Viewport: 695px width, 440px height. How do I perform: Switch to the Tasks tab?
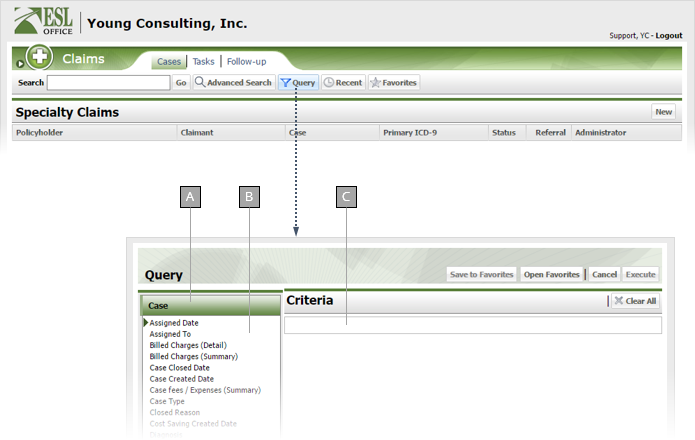203,62
